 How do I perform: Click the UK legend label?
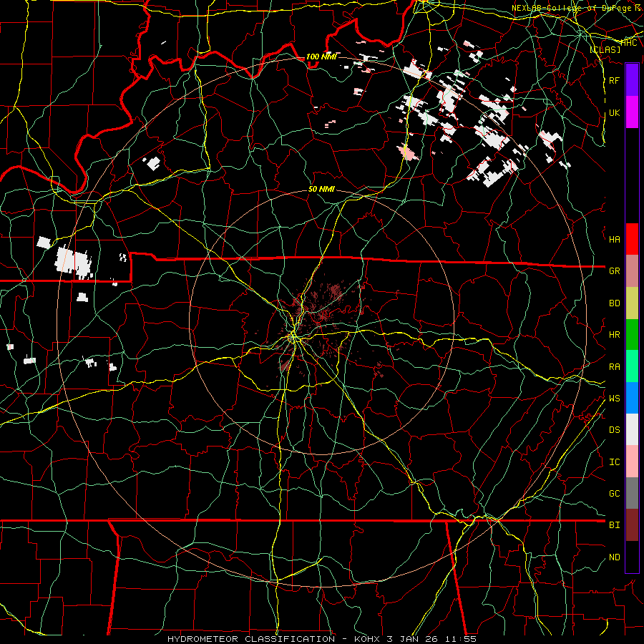coord(614,112)
